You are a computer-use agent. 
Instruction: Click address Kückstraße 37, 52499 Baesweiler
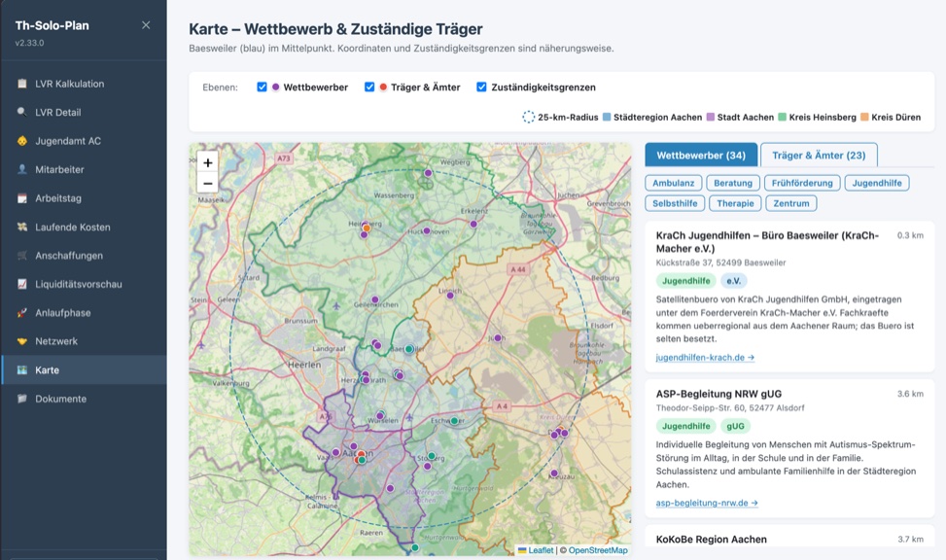pyautogui.click(x=721, y=262)
